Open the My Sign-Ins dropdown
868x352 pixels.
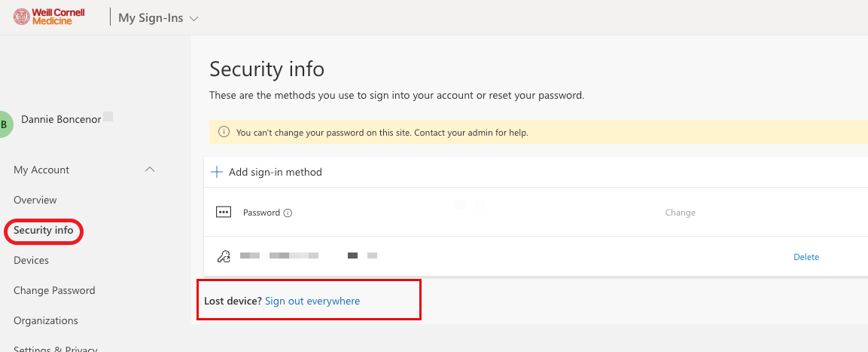pyautogui.click(x=158, y=18)
